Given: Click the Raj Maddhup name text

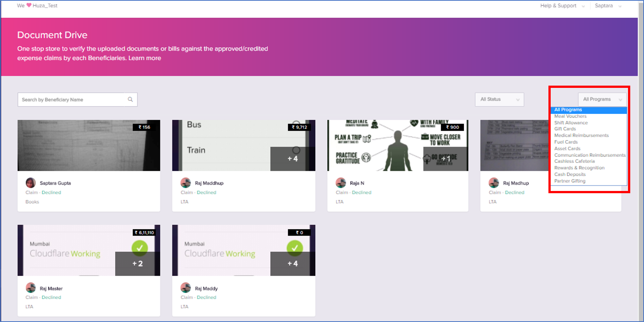Looking at the screenshot, I should click(209, 183).
